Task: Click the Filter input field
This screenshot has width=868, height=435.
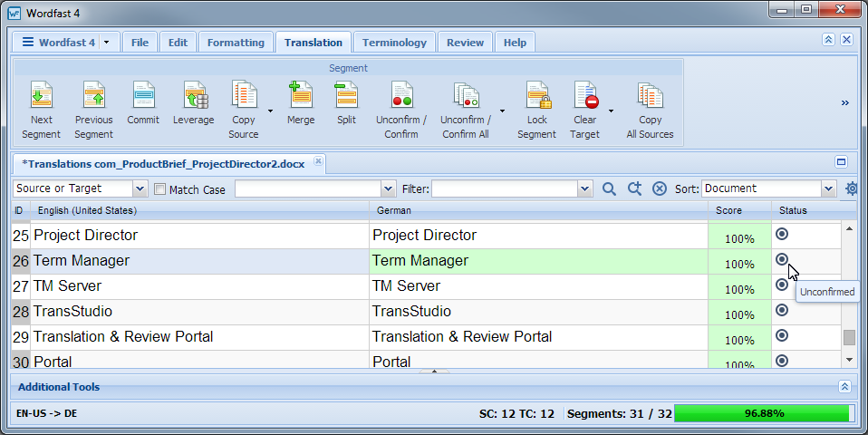Action: coord(505,188)
